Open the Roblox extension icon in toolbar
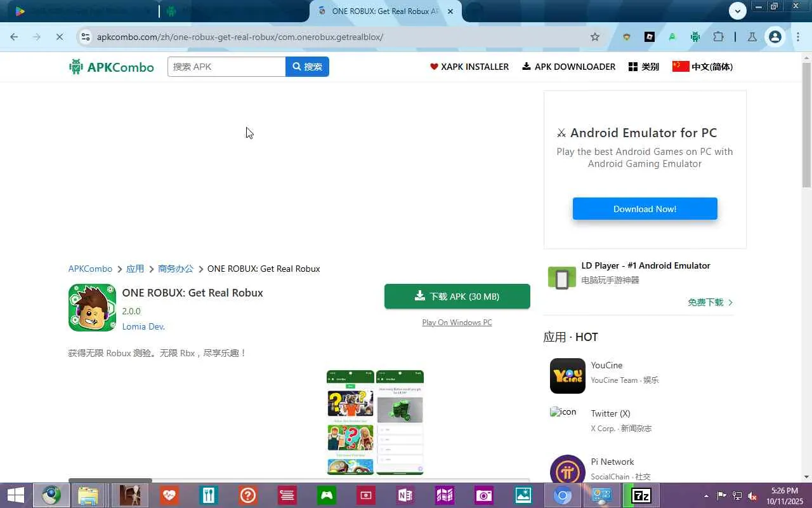Image resolution: width=812 pixels, height=508 pixels. tap(650, 37)
